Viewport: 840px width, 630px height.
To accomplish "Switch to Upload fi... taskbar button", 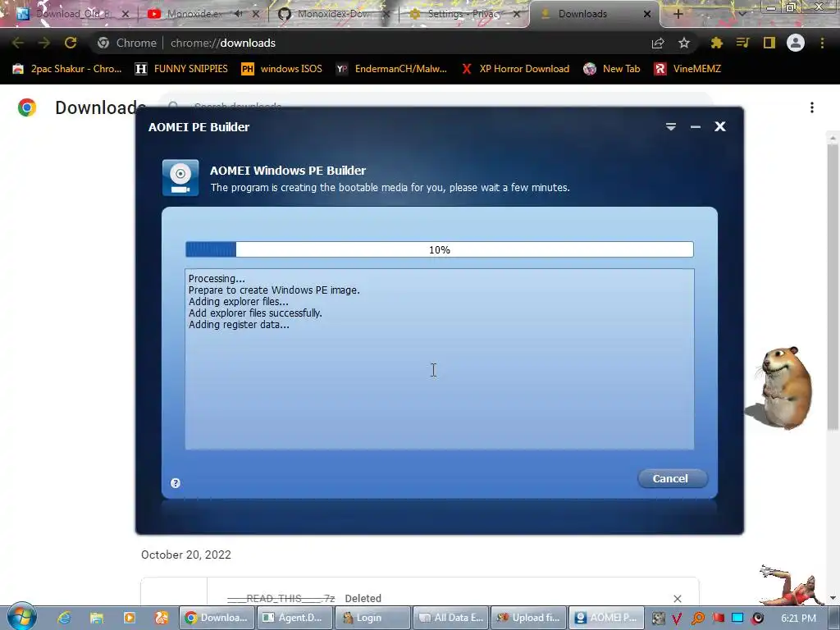I will click(x=528, y=618).
